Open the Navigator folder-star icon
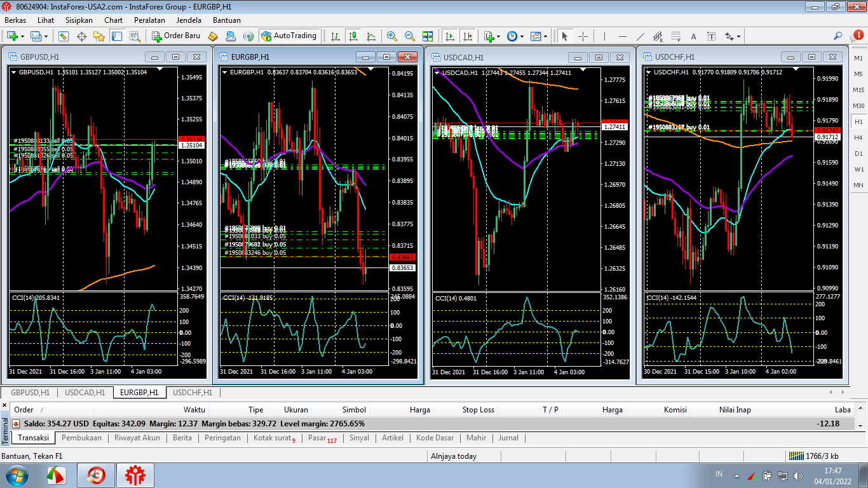Viewport: 868px width, 488px height. 98,36
